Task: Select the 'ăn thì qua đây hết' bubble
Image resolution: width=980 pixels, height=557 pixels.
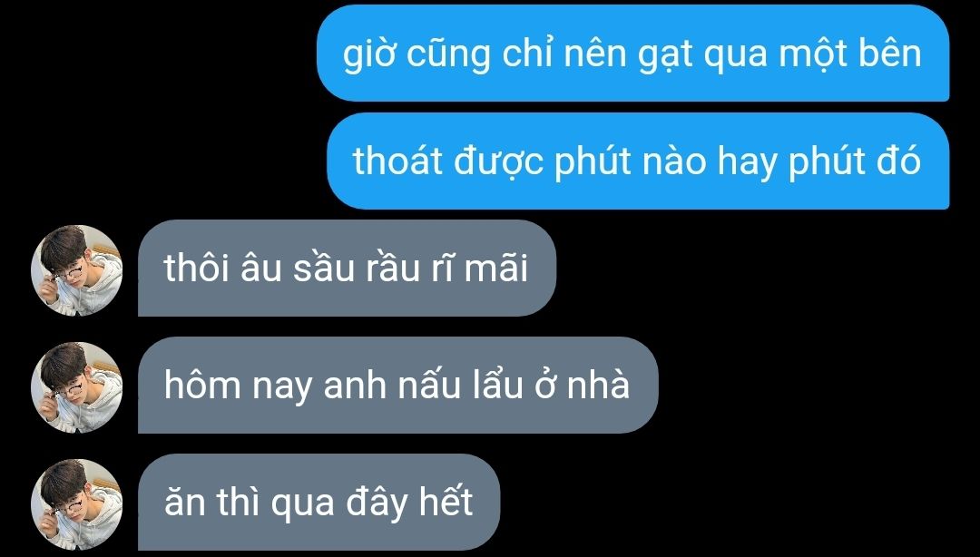Action: point(318,502)
